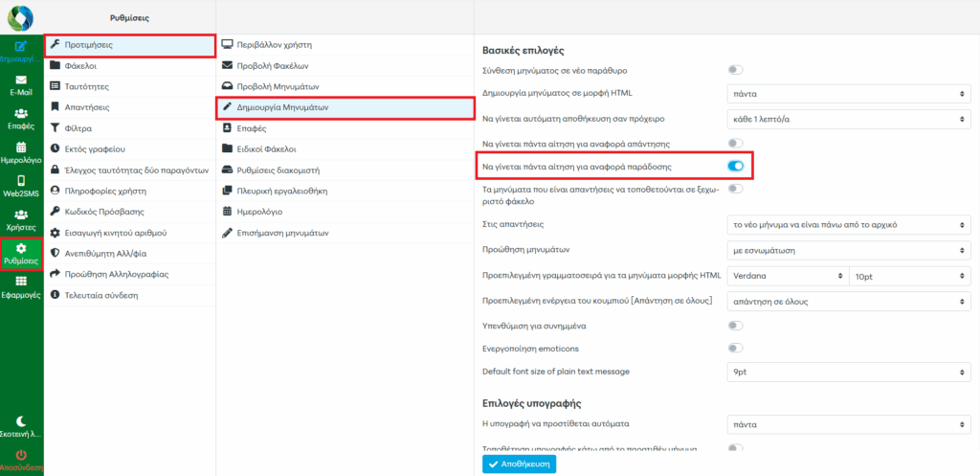Image resolution: width=980 pixels, height=476 pixels.
Task: Open the auto-save draft interval dropdown
Action: click(x=848, y=118)
